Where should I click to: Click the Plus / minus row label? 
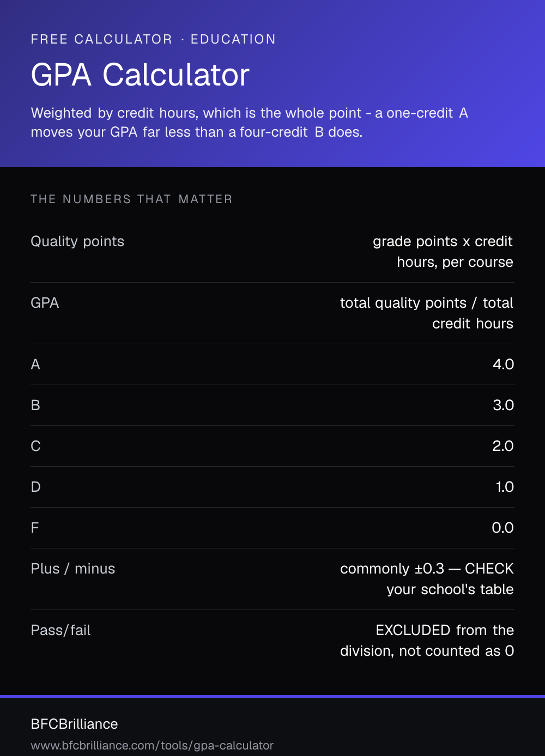pos(73,569)
